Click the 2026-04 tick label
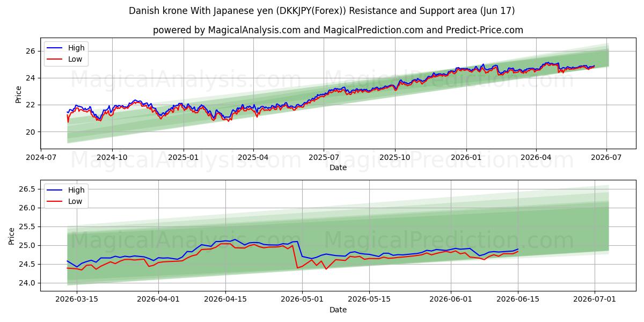The image size is (644, 322). tap(536, 158)
